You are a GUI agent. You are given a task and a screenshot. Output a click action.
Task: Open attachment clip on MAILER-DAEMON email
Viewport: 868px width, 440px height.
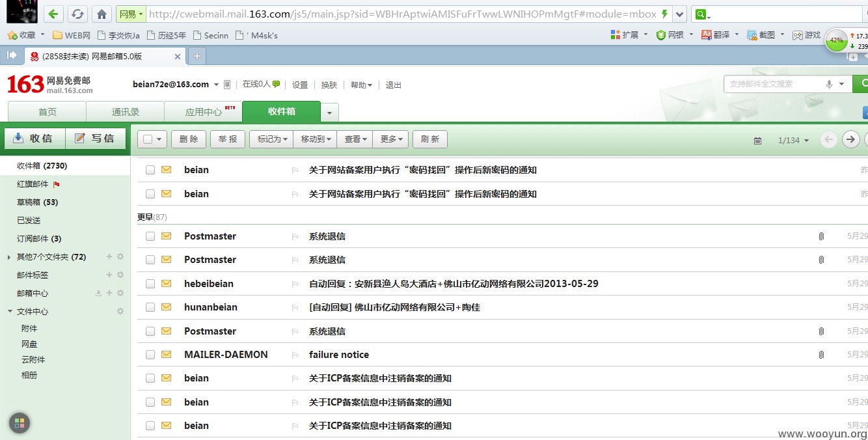[x=821, y=355]
